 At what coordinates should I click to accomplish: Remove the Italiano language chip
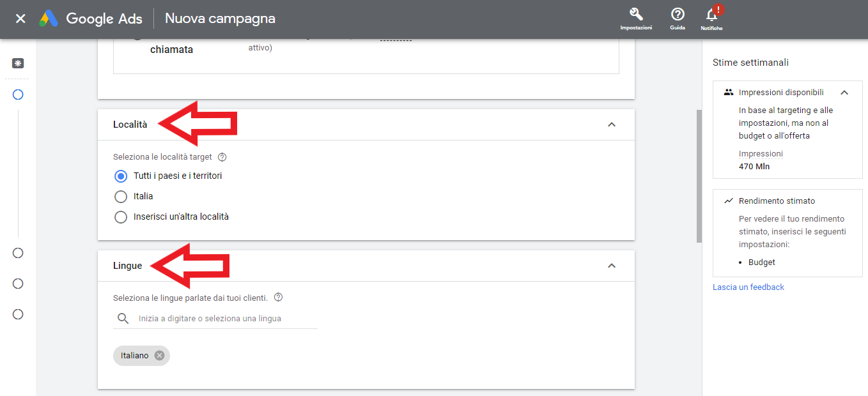click(159, 356)
